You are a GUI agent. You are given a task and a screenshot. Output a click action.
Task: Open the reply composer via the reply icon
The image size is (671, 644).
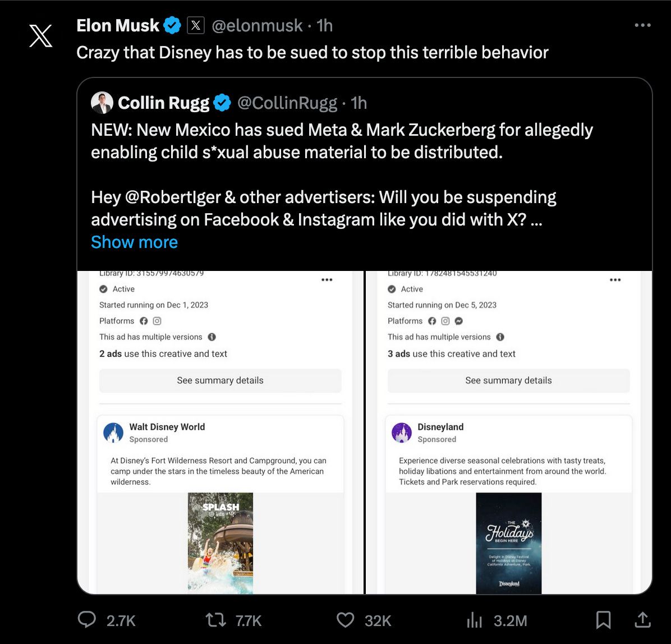86,620
